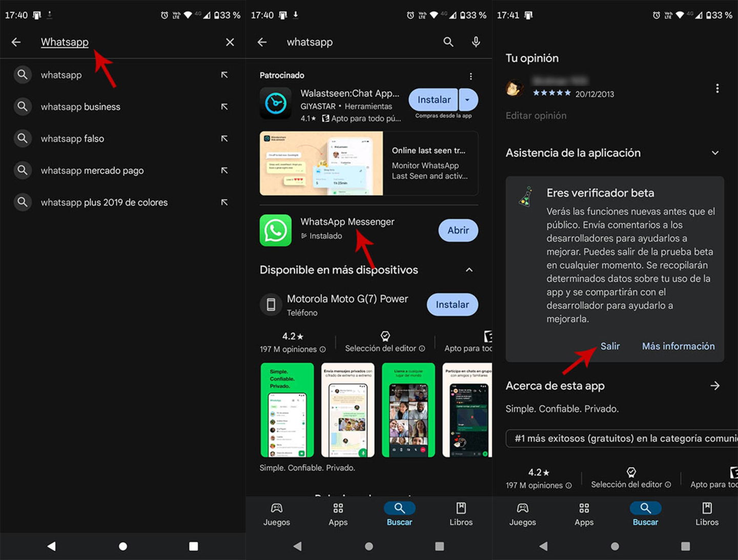Tap Motorola phone device icon
Screen dimensions: 738x560
click(x=271, y=305)
